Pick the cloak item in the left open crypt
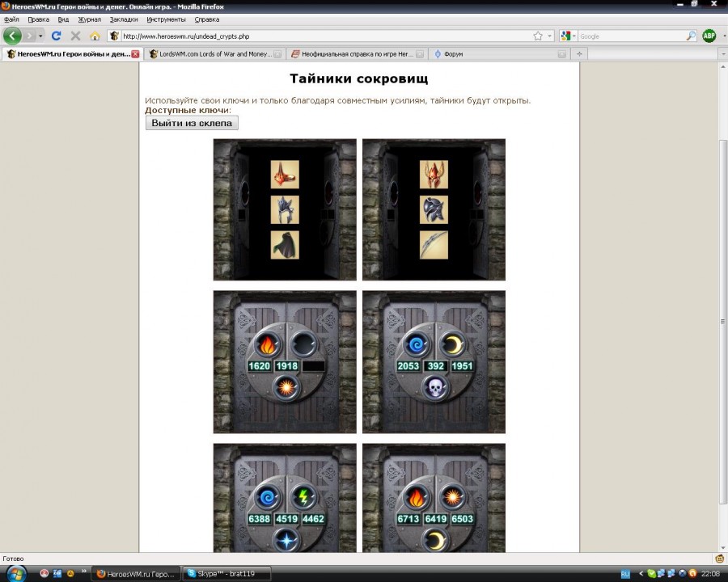728x582 pixels. coord(285,245)
